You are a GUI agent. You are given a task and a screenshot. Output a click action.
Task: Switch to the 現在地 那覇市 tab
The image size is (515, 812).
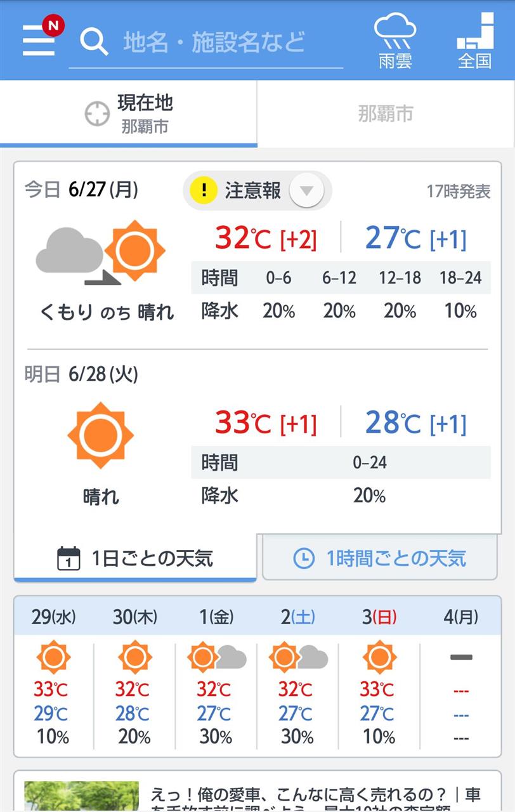point(129,114)
